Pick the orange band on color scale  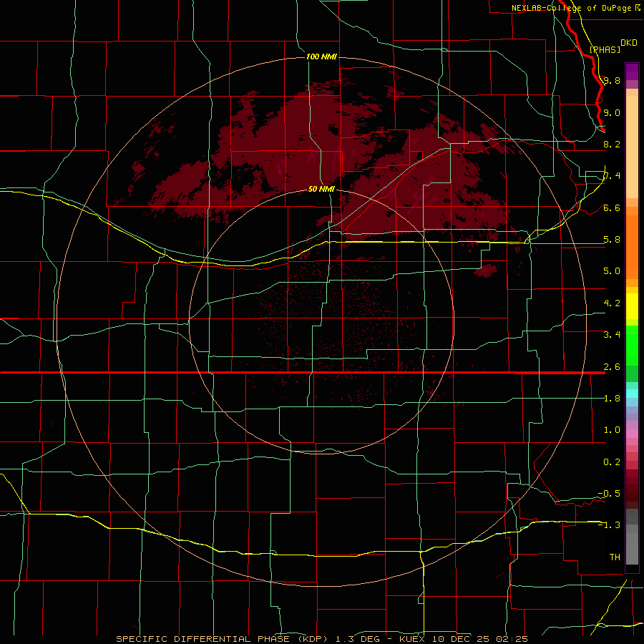[632, 248]
